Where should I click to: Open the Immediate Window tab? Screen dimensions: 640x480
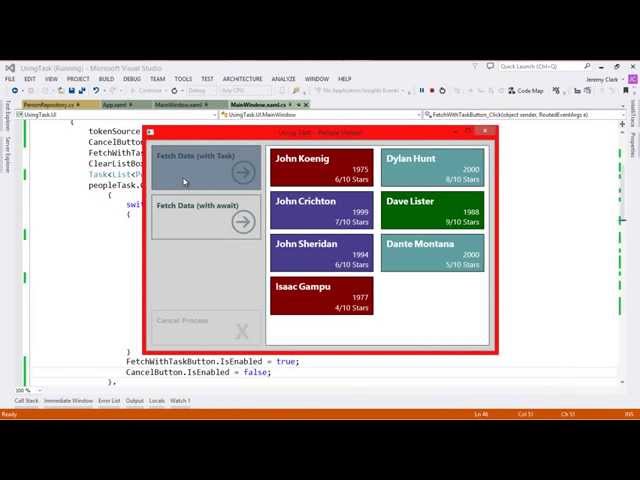(68, 401)
